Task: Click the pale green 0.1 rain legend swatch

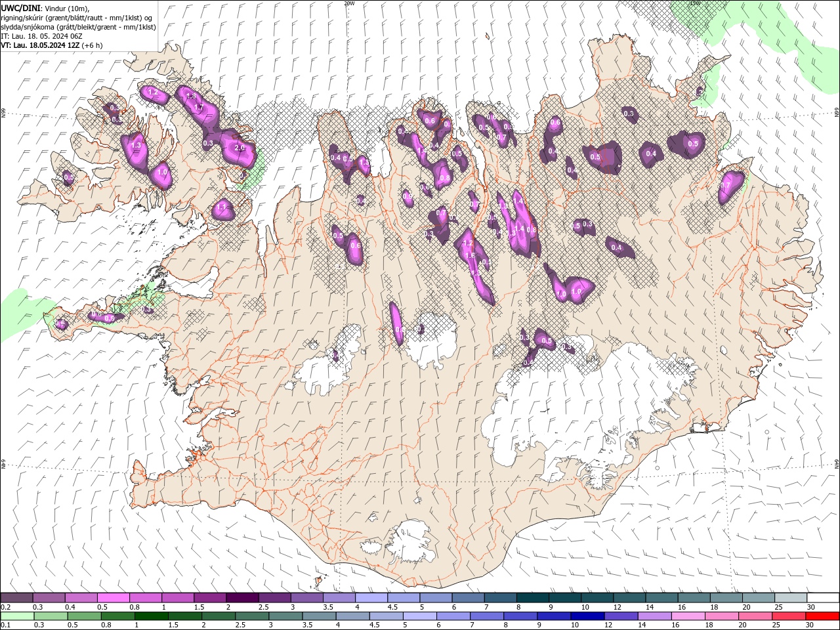Action: tap(16, 616)
